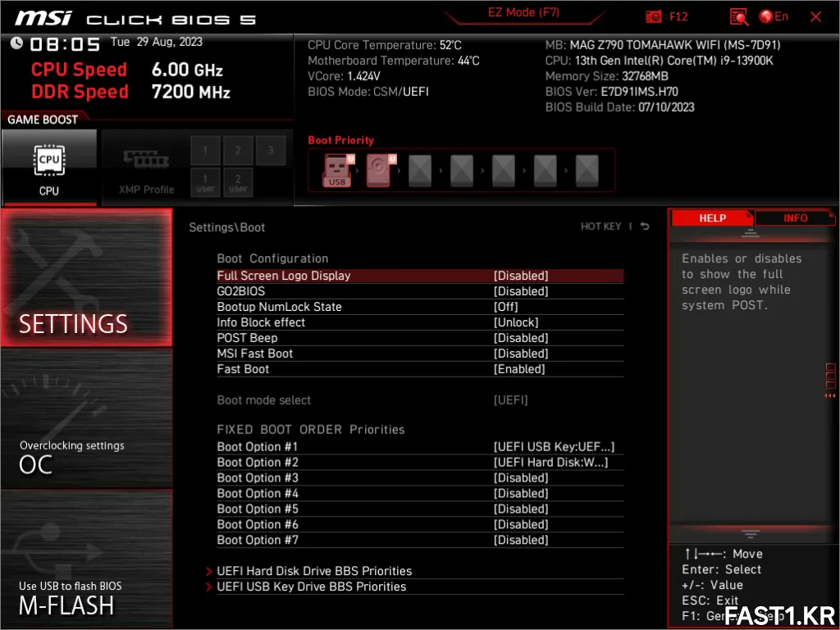Image resolution: width=840 pixels, height=630 pixels.
Task: Click the date Tue 29 Aug, 2023
Action: [157, 42]
